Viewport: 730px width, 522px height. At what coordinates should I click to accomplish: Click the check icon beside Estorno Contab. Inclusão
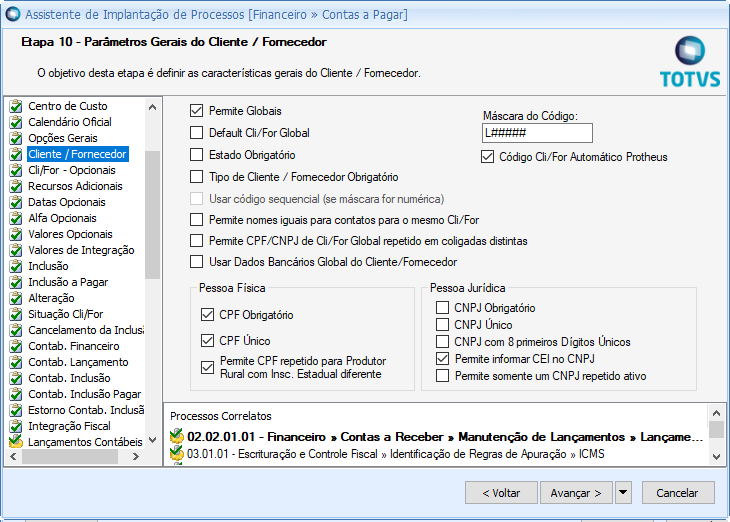click(x=16, y=410)
